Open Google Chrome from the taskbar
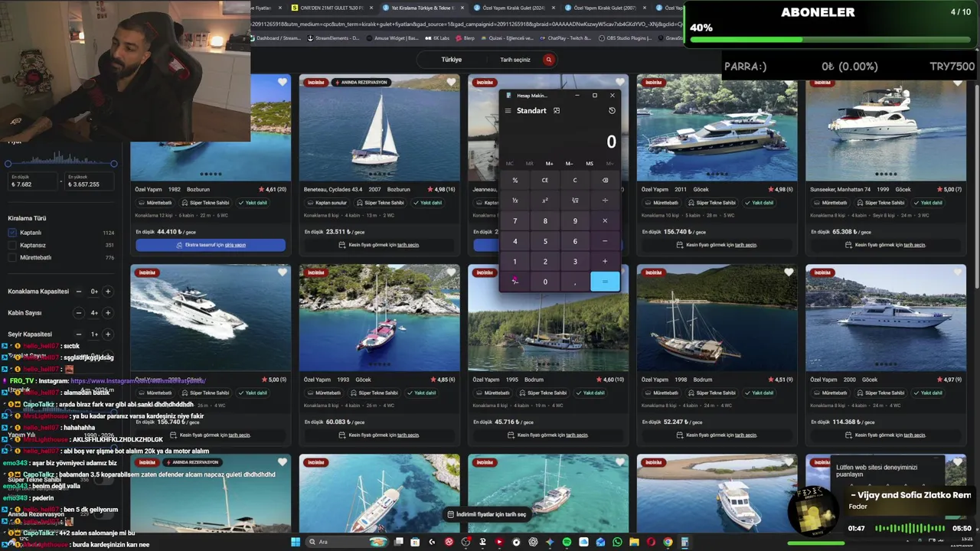This screenshot has width=980, height=551. 668,542
